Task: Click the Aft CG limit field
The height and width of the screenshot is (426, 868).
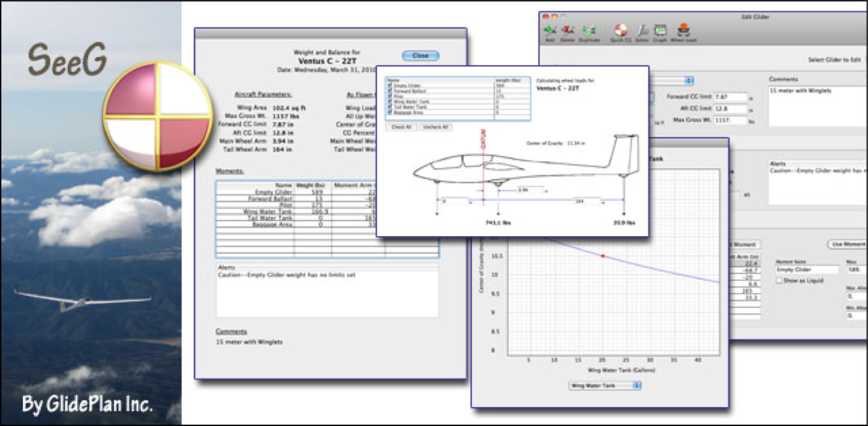Action: tap(730, 109)
